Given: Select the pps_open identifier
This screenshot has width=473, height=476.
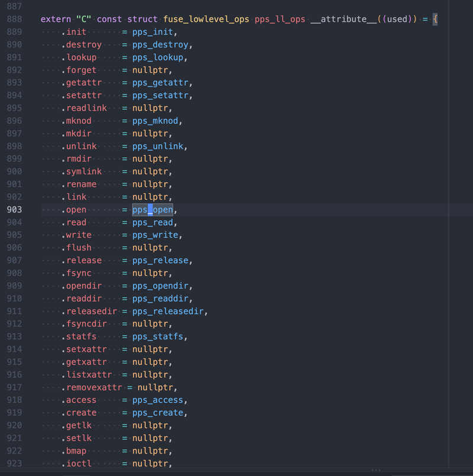Looking at the screenshot, I should click(x=153, y=209).
